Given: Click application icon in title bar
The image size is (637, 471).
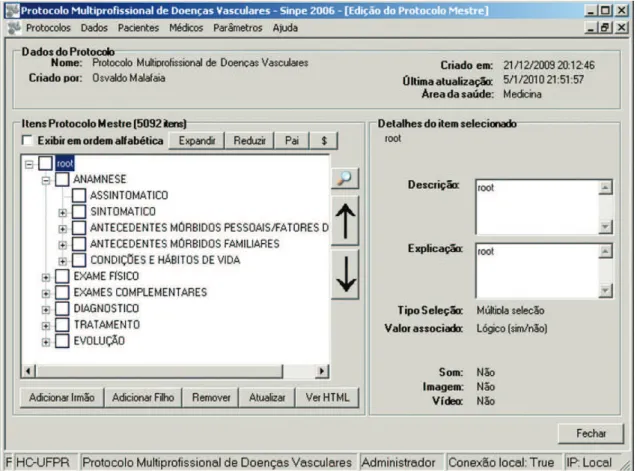Looking at the screenshot, I should (x=12, y=11).
